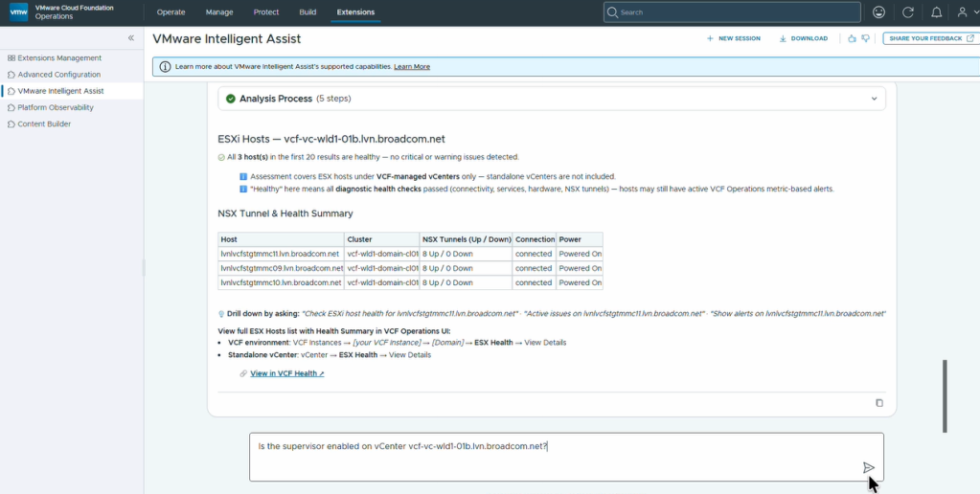980x494 pixels.
Task: Start a New Session
Action: pyautogui.click(x=734, y=38)
